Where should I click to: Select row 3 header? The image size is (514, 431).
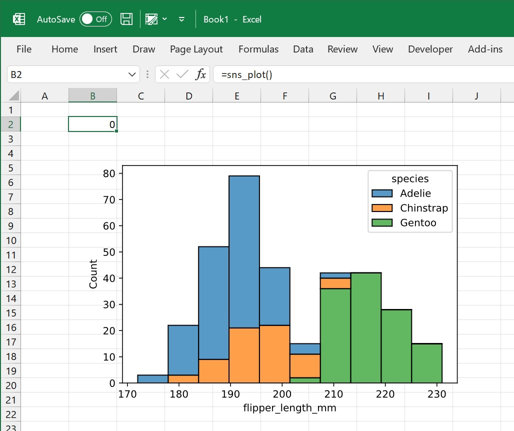click(11, 139)
